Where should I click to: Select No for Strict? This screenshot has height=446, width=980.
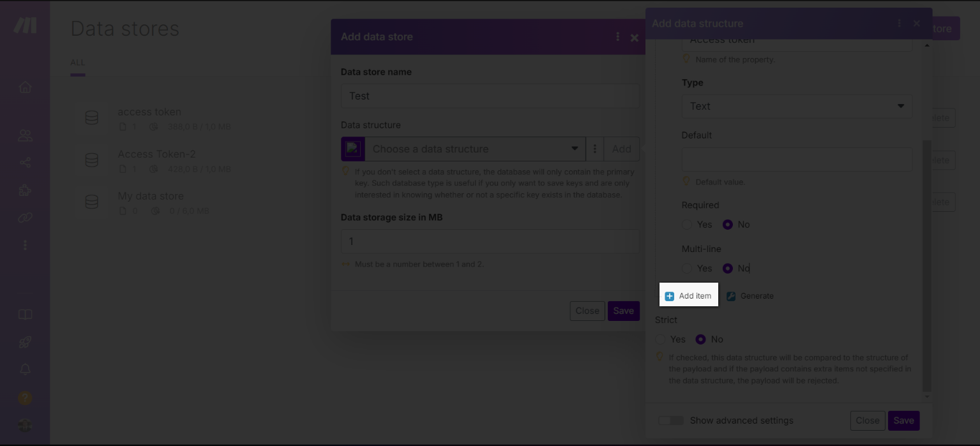pos(701,339)
